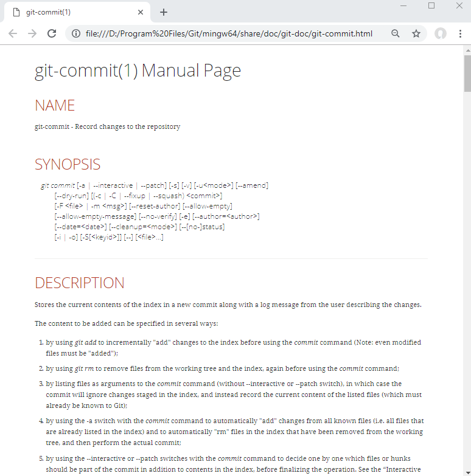The image size is (471, 476).
Task: Open Chrome's three-dot menu
Action: click(461, 33)
